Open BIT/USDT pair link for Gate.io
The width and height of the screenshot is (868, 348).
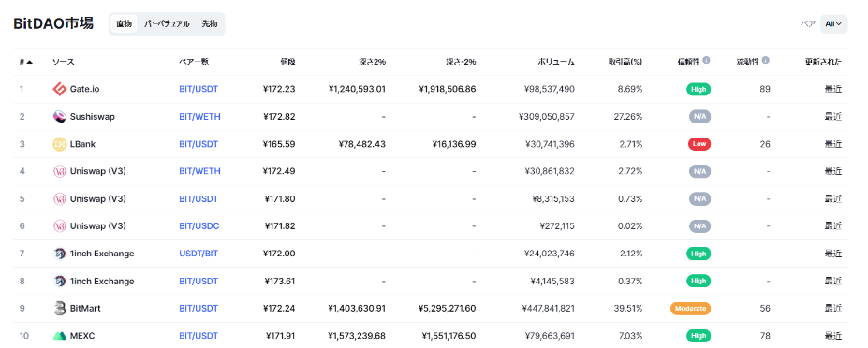tap(199, 89)
